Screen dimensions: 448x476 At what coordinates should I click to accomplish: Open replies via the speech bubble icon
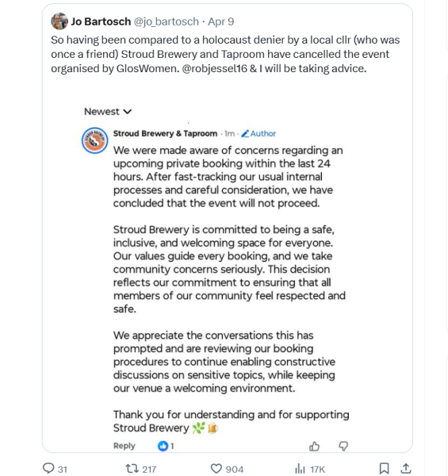click(x=48, y=468)
